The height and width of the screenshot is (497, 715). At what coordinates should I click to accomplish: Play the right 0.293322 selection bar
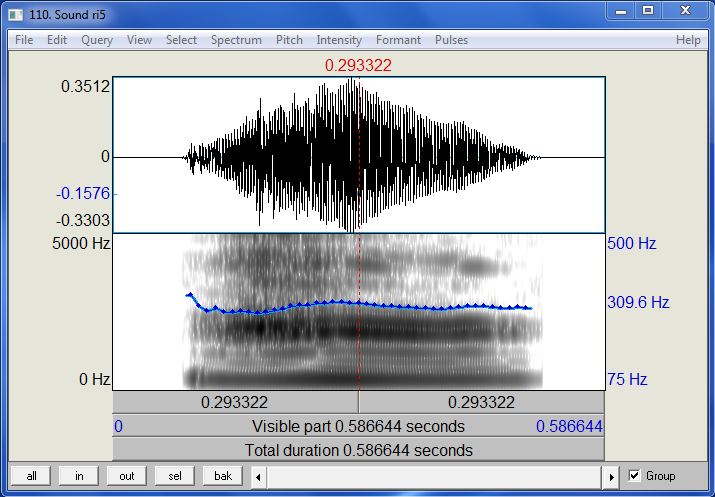[482, 402]
